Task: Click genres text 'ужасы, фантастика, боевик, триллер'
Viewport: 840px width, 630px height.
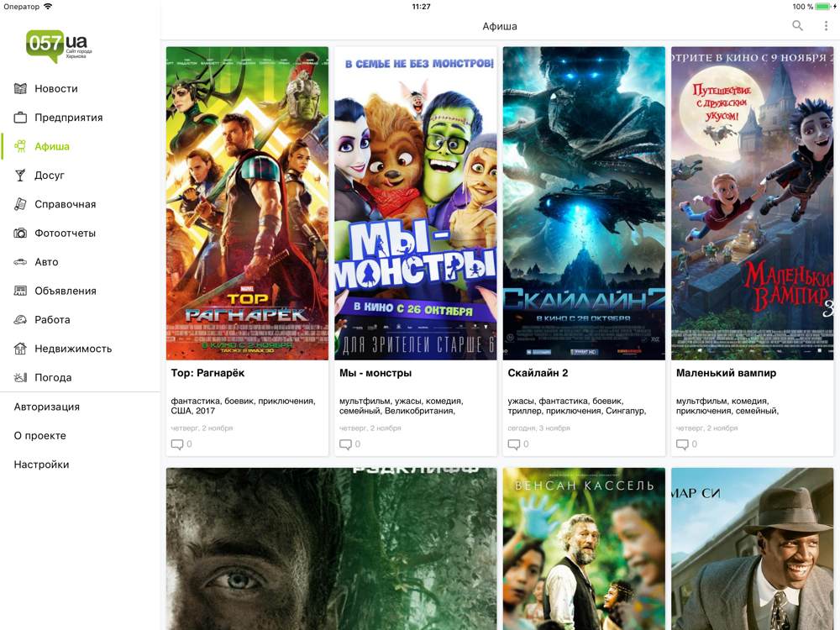Action: point(577,406)
